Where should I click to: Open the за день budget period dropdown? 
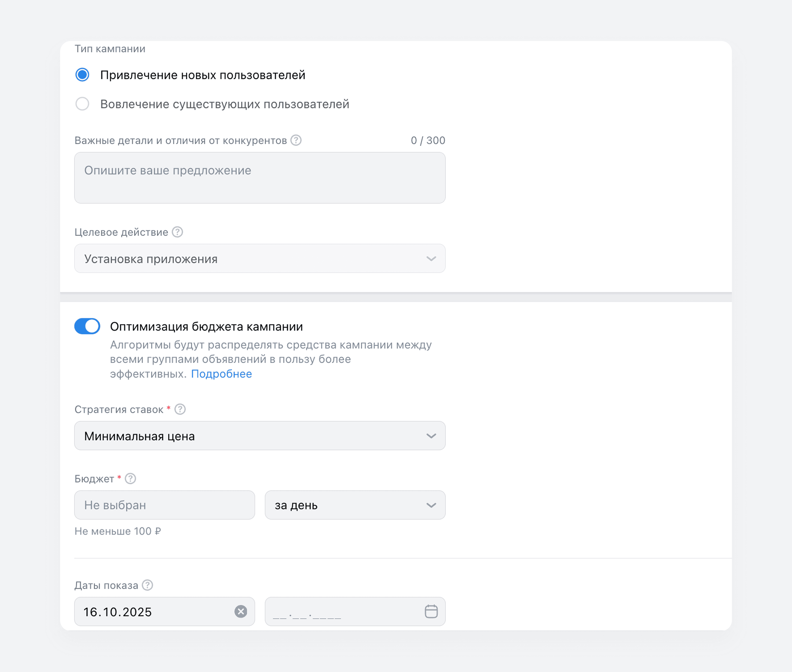[355, 505]
